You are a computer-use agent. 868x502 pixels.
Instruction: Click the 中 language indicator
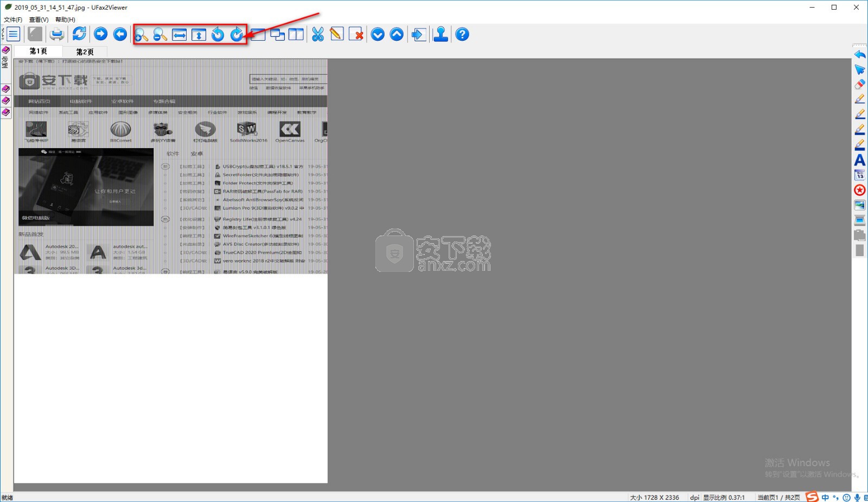[825, 498]
